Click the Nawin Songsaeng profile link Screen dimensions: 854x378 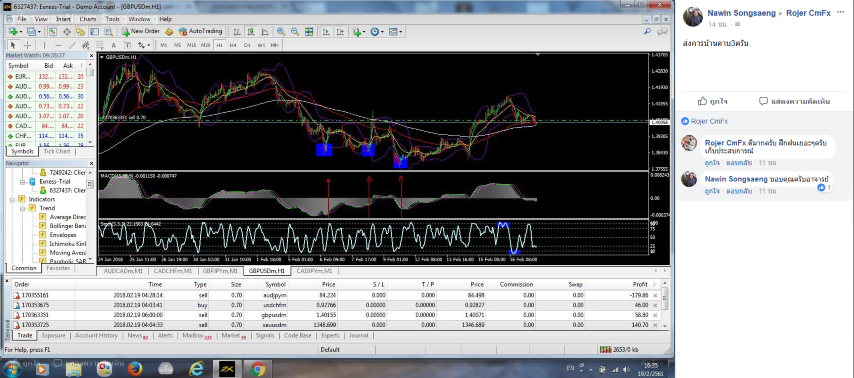point(741,13)
